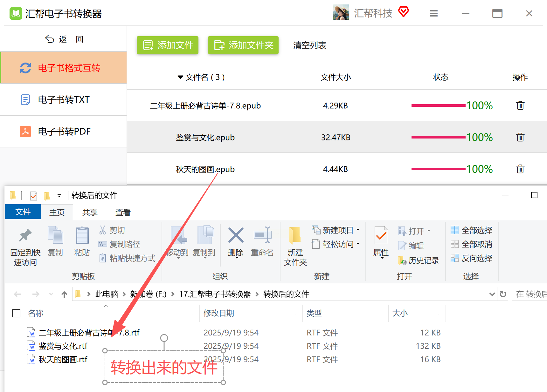Image resolution: width=547 pixels, height=392 pixels.
Task: Click the red VIP diamond icon
Action: (x=403, y=12)
